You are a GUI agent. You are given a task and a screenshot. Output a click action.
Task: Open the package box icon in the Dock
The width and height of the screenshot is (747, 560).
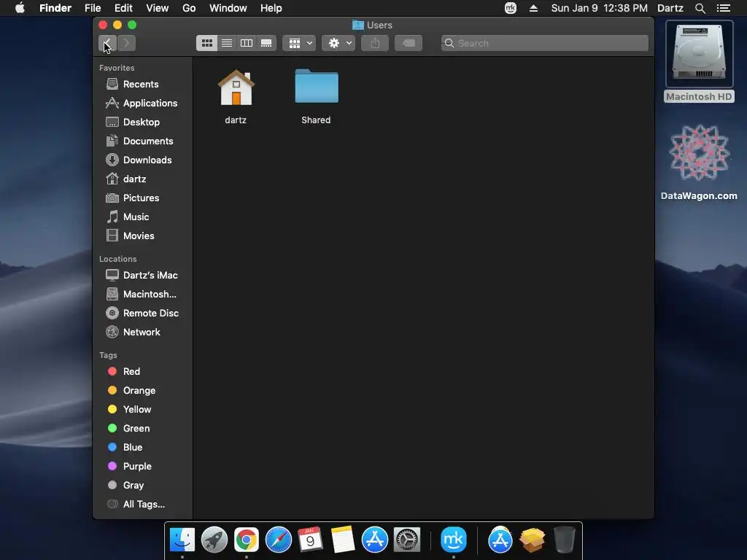coord(532,540)
